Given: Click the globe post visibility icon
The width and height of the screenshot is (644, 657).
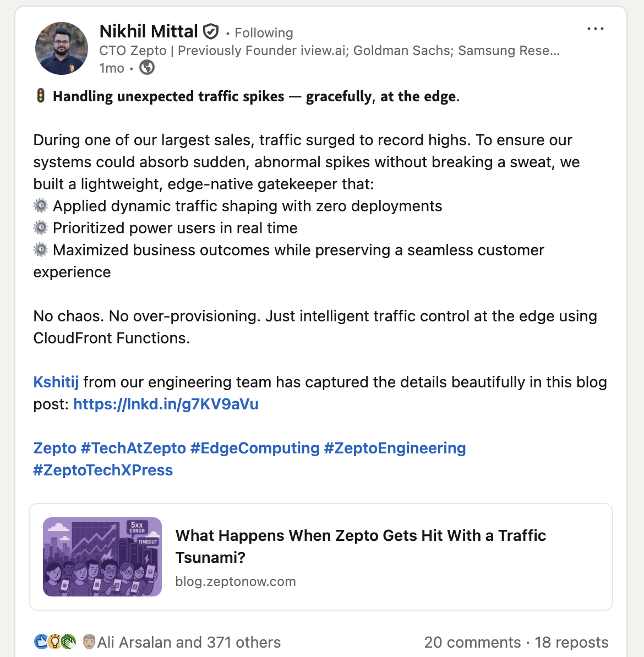Looking at the screenshot, I should [x=147, y=68].
